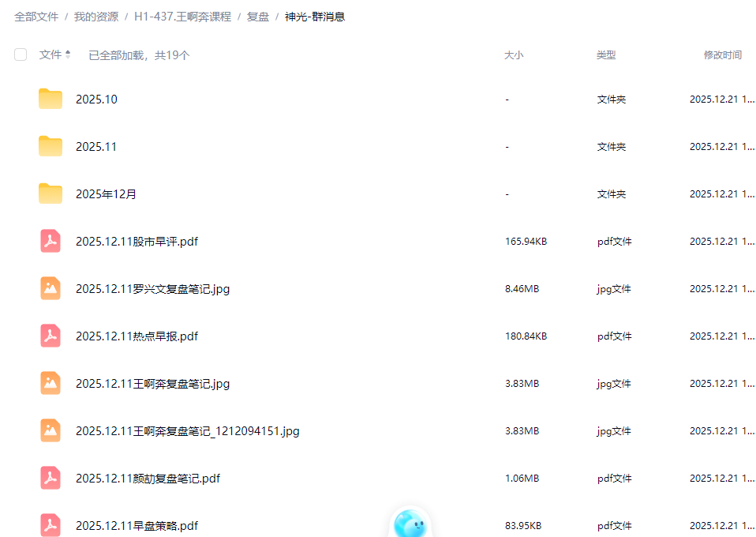The image size is (756, 537).
Task: Click the image icon beside 王啊奔复盘笔记
Action: 51,383
